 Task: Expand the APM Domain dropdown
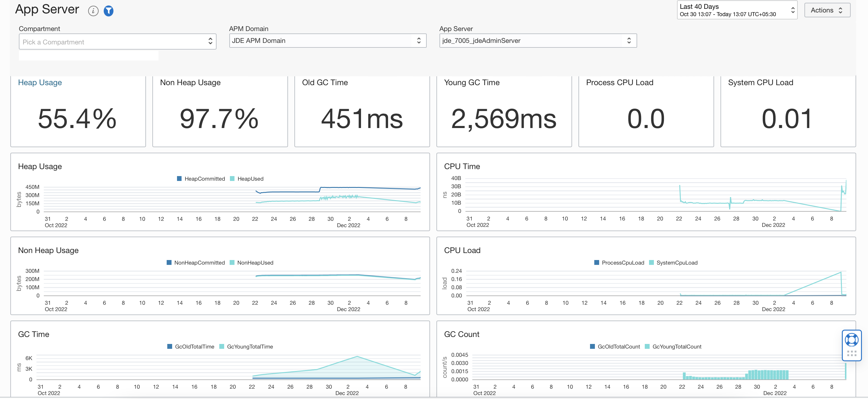pos(328,41)
